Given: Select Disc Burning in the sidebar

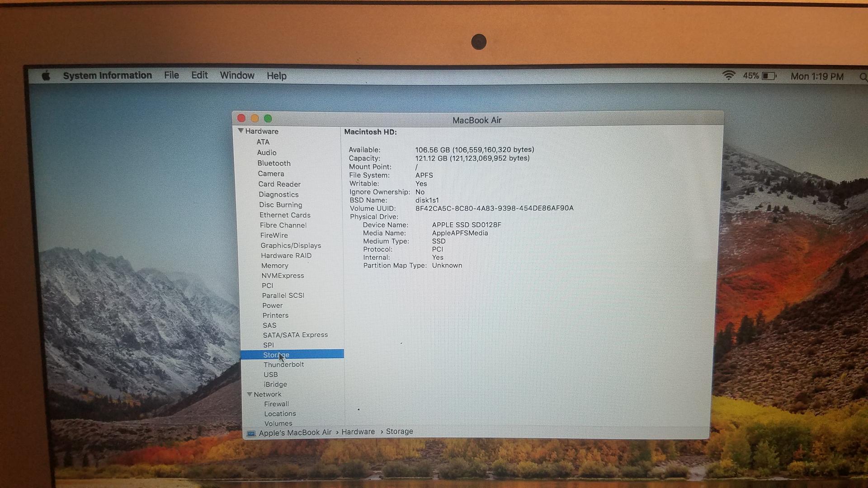Looking at the screenshot, I should (281, 205).
